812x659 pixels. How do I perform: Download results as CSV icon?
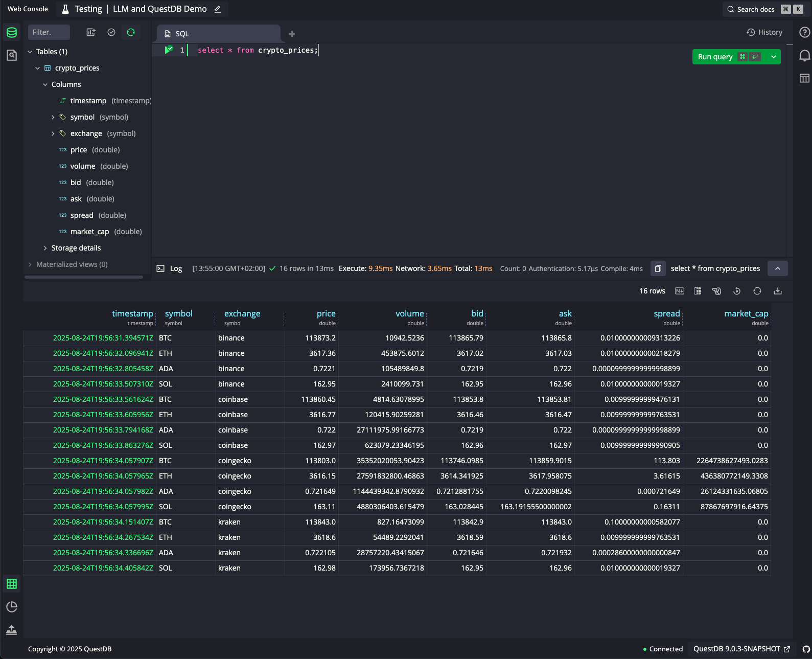click(778, 291)
